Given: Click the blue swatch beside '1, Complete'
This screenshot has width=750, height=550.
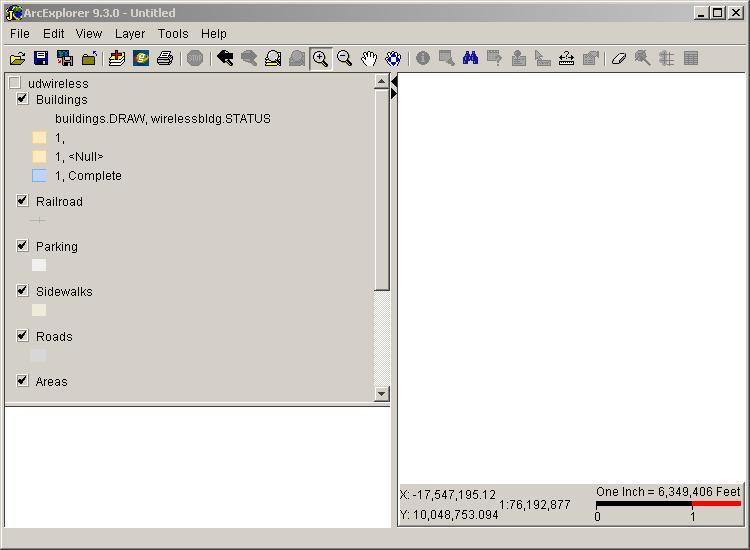Looking at the screenshot, I should pos(39,176).
